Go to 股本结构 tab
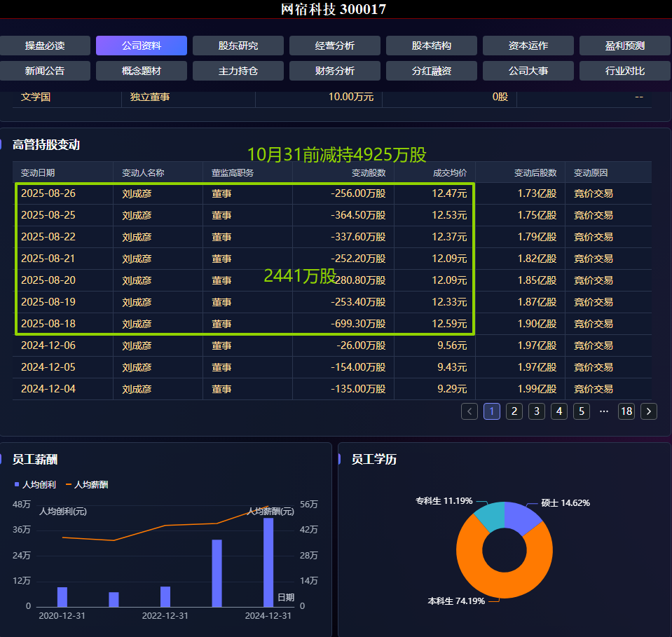672x637 pixels. [431, 46]
